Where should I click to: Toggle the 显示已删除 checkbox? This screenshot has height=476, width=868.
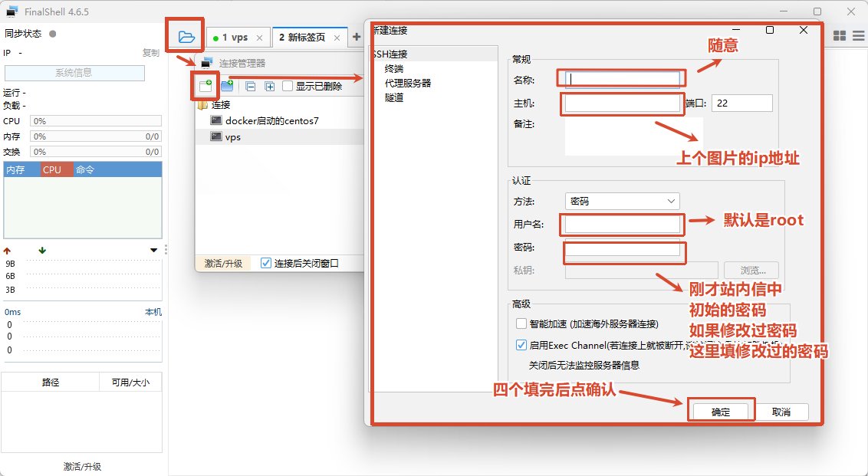pyautogui.click(x=288, y=86)
